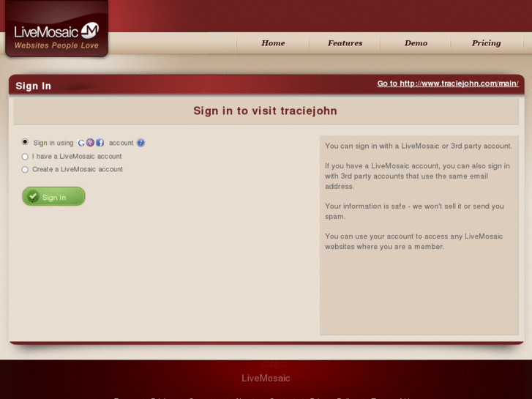Go to the Features navigation tab
The image size is (532, 399).
pyautogui.click(x=345, y=43)
